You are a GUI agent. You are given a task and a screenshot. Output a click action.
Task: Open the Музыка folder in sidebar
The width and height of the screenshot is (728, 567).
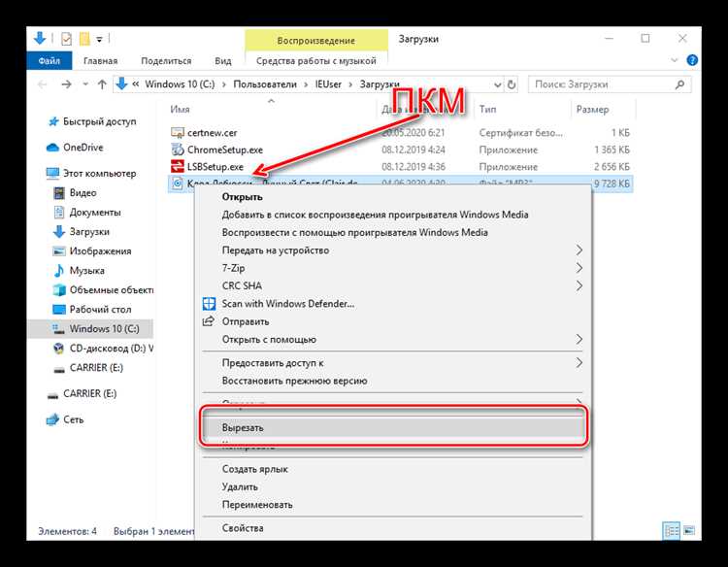(x=79, y=271)
